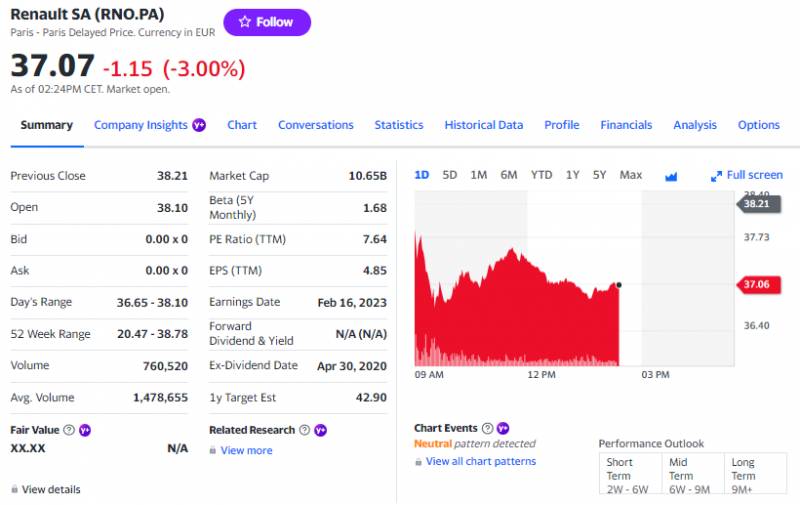Click the Short Term outlook cell
Viewport: 800px width, 505px height.
pos(631,474)
